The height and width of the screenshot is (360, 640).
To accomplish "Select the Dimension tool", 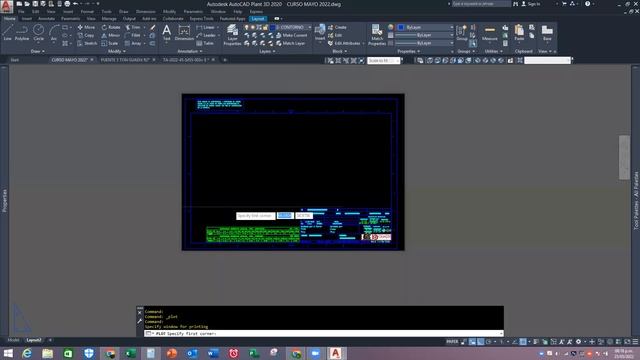I will tap(184, 32).
